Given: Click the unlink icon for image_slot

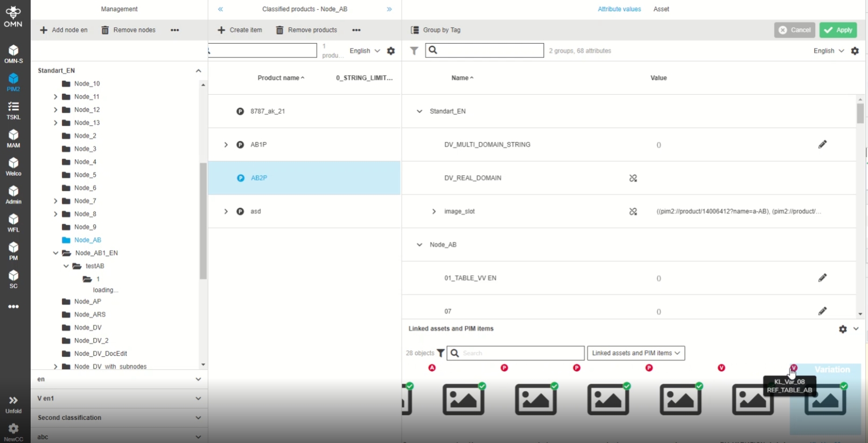Looking at the screenshot, I should tap(633, 211).
